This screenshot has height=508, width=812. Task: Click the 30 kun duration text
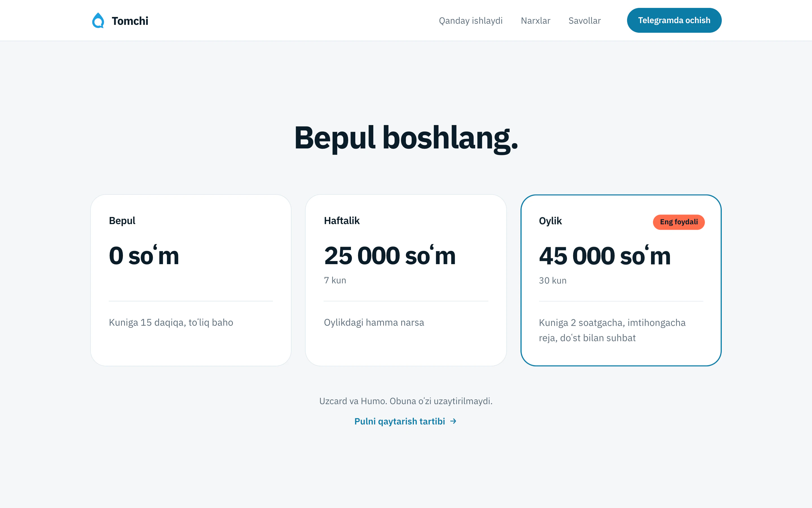552,281
